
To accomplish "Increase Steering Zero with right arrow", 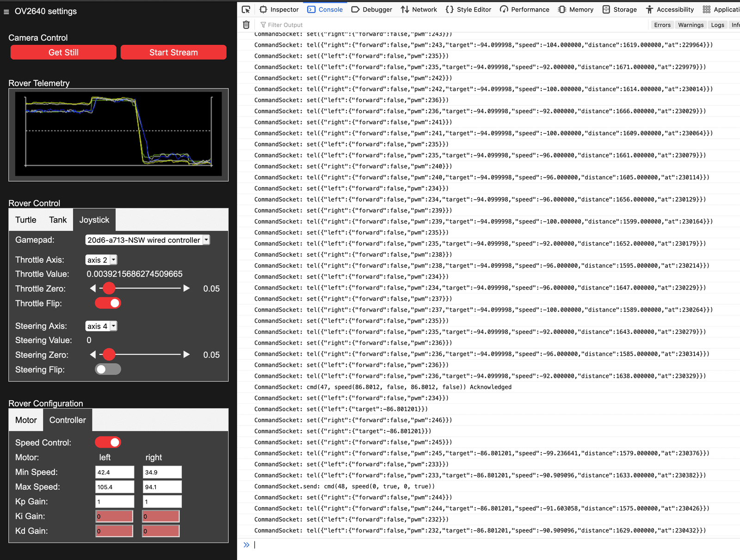I will pos(186,355).
